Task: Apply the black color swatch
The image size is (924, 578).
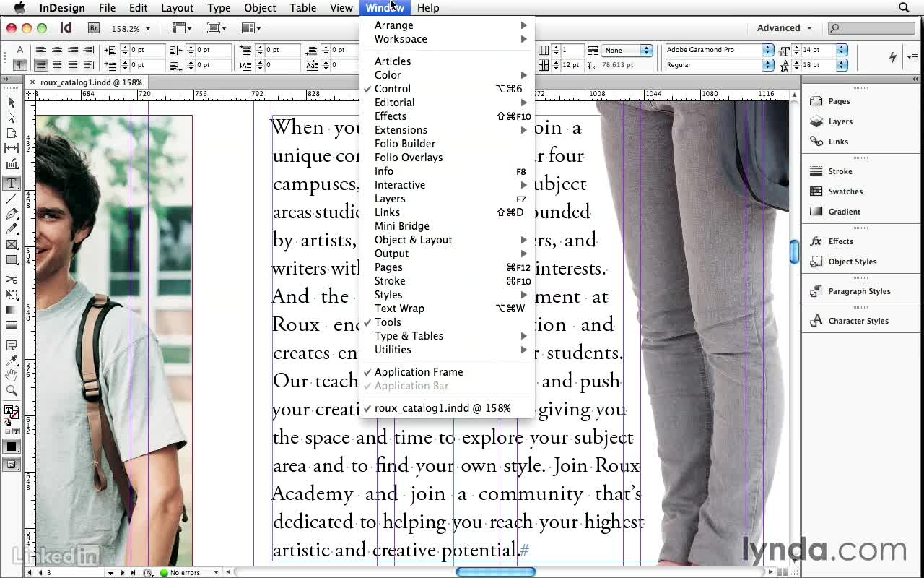Action: tap(12, 447)
